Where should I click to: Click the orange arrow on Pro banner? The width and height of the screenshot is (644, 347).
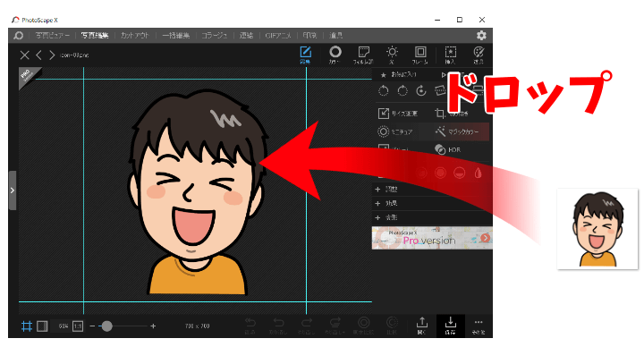486,238
